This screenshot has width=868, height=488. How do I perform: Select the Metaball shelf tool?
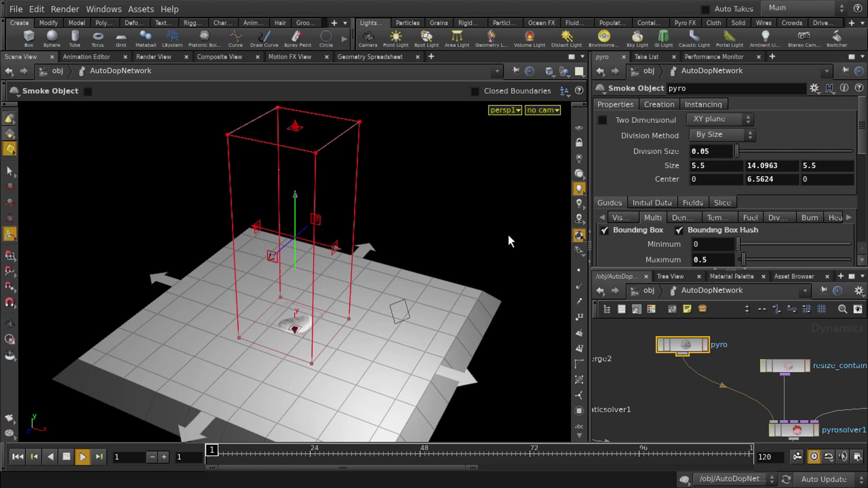click(x=146, y=38)
